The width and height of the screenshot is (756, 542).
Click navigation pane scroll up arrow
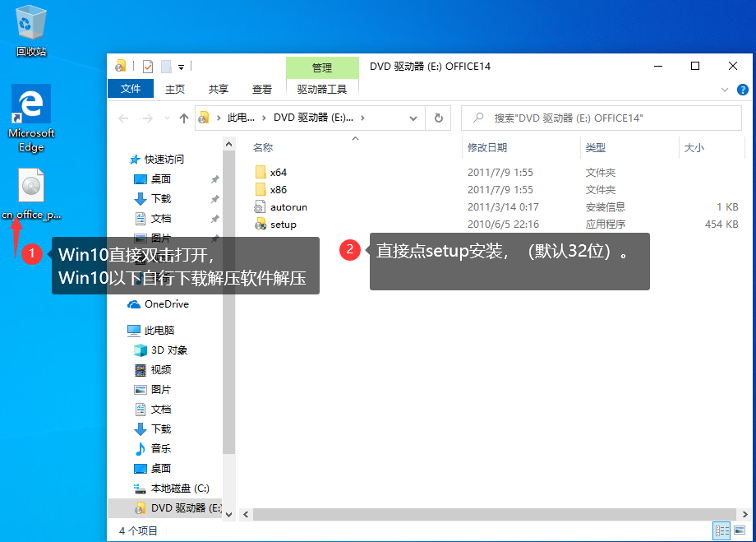[x=229, y=144]
